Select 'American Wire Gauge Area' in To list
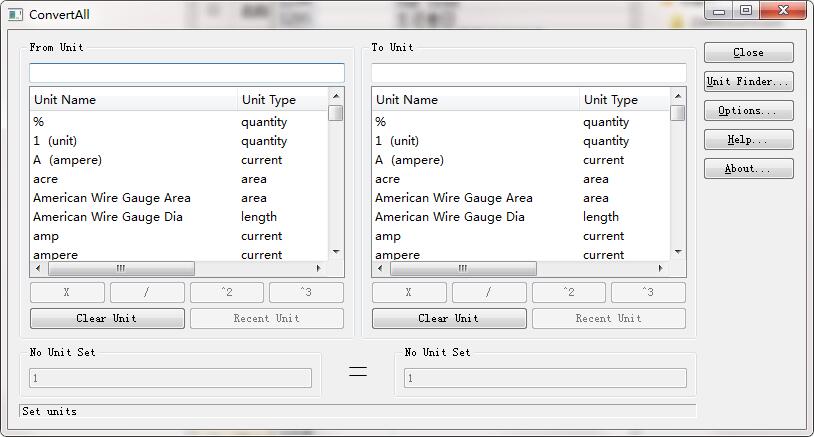 pos(454,198)
